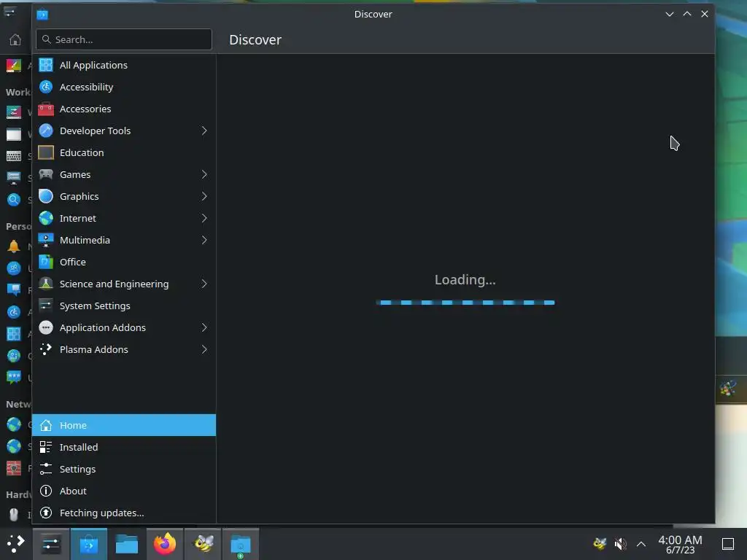Click the Multimedia monitor icon

point(46,240)
